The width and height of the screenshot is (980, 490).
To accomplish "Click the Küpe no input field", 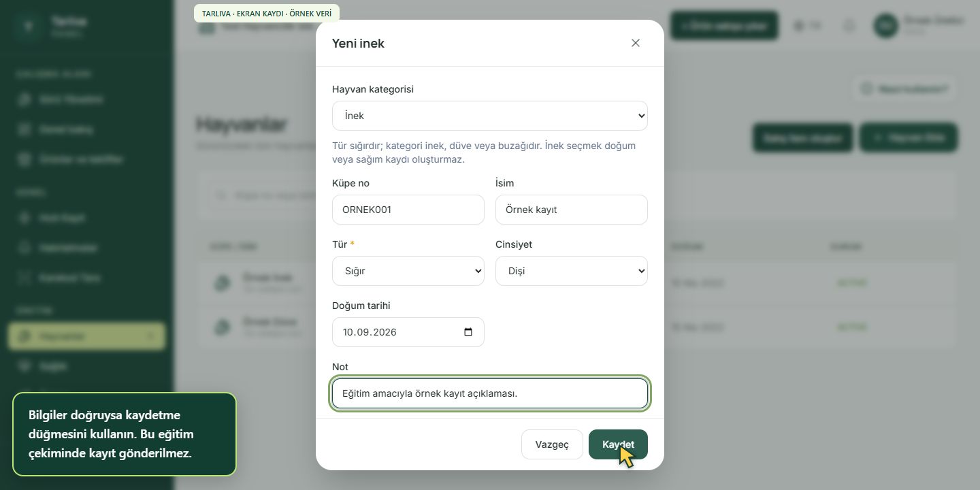I will click(408, 210).
